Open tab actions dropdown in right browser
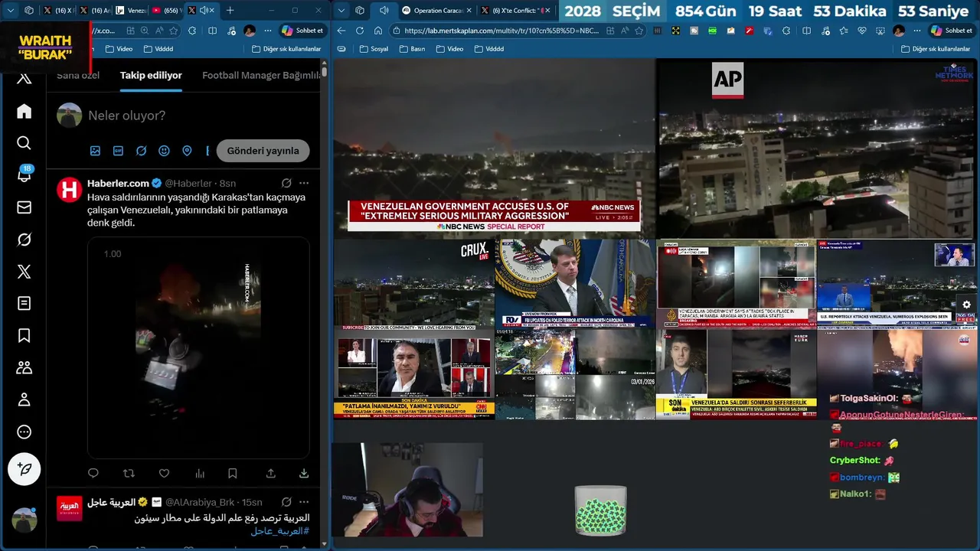This screenshot has width=980, height=551. (341, 10)
